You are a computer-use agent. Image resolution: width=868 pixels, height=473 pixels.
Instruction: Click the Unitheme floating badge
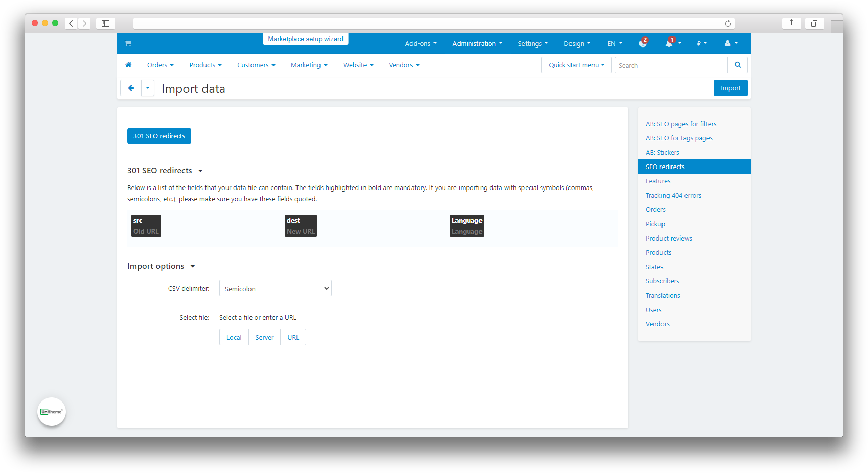pos(52,412)
